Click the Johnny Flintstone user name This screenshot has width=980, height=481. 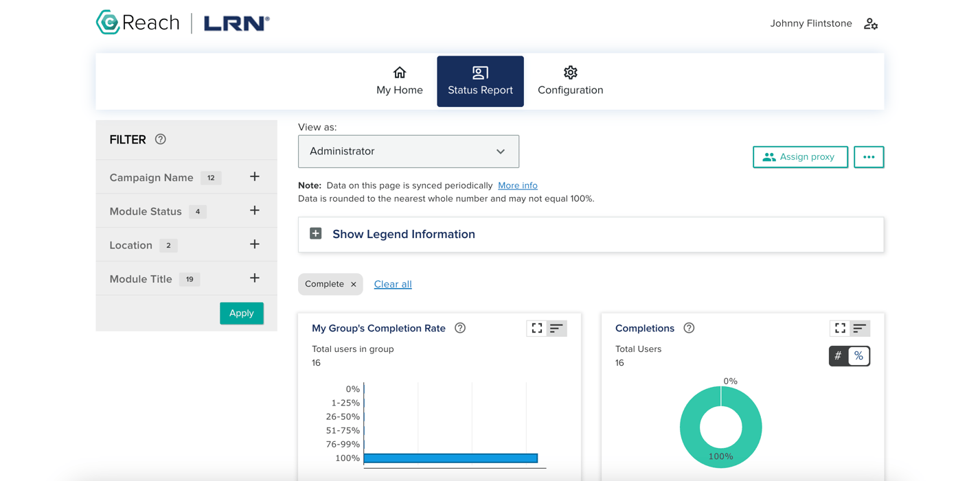coord(811,23)
